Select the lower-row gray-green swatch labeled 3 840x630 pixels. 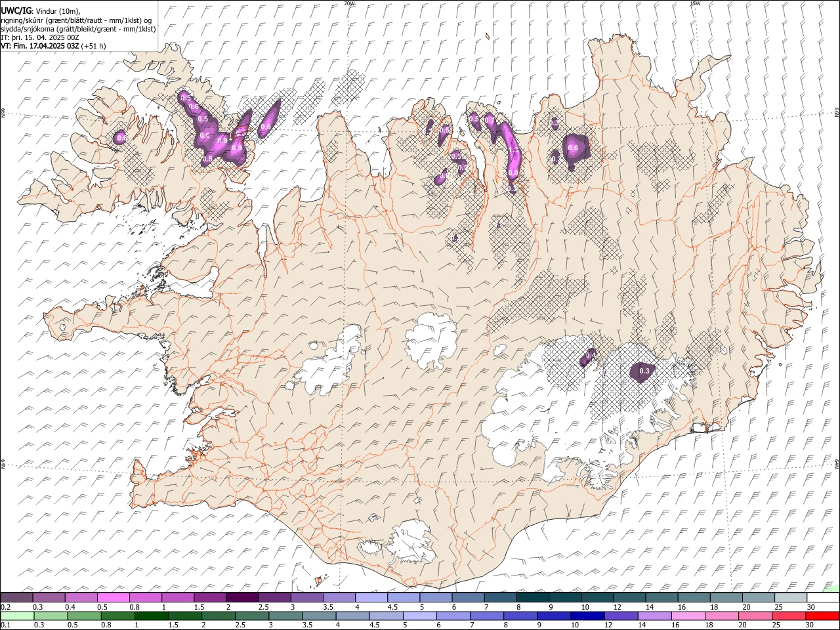[x=285, y=616]
